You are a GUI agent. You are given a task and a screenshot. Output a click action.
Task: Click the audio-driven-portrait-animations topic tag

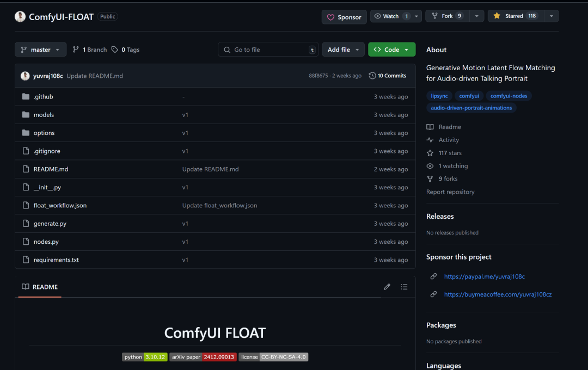tap(471, 108)
